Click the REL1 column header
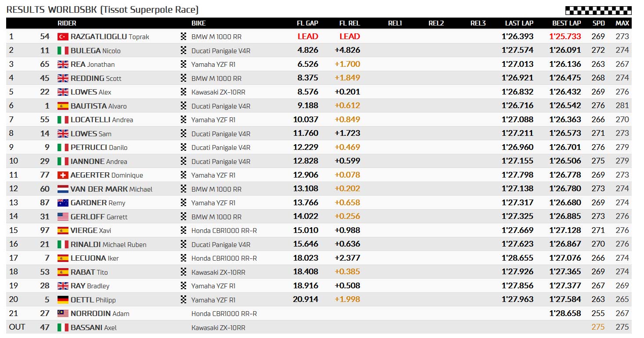 tap(395, 23)
